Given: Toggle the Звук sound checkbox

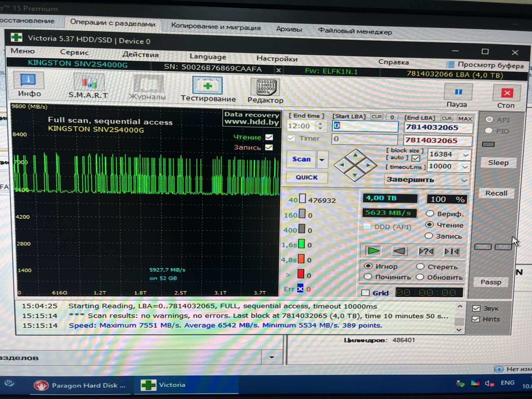Looking at the screenshot, I should coord(476,308).
